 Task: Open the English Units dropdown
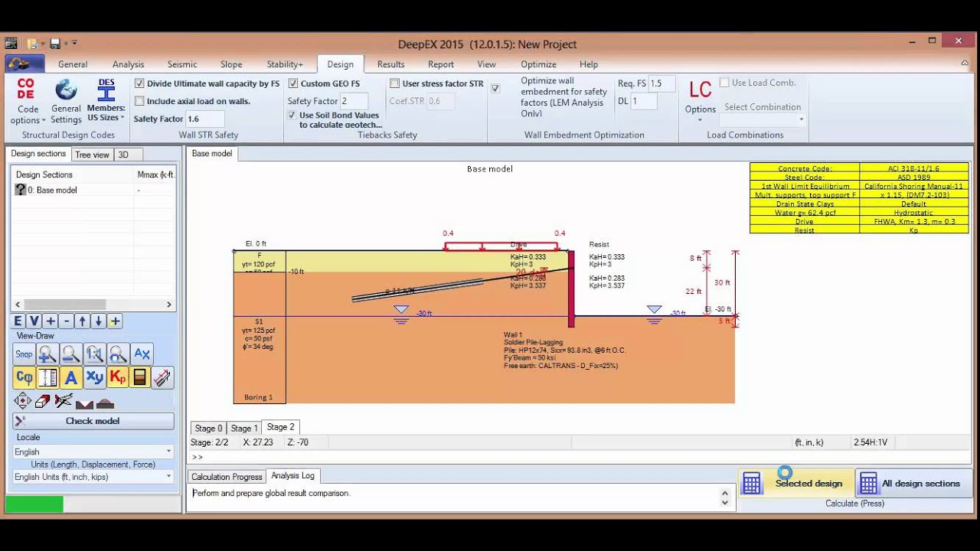pos(93,477)
